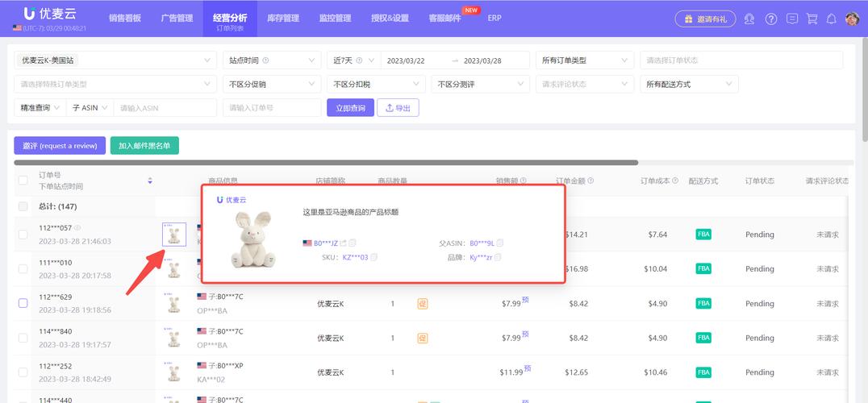Select the checkbox for order 112***629
Viewport: 868px width, 403px height.
[23, 303]
